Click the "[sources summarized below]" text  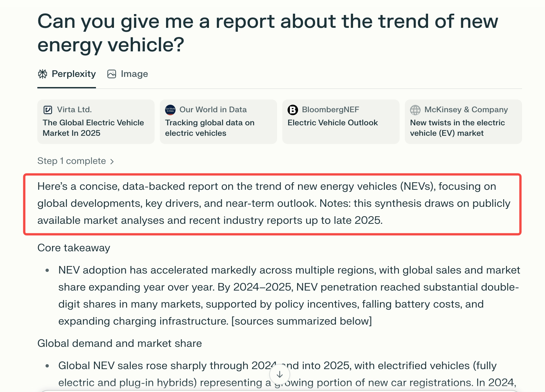(301, 321)
